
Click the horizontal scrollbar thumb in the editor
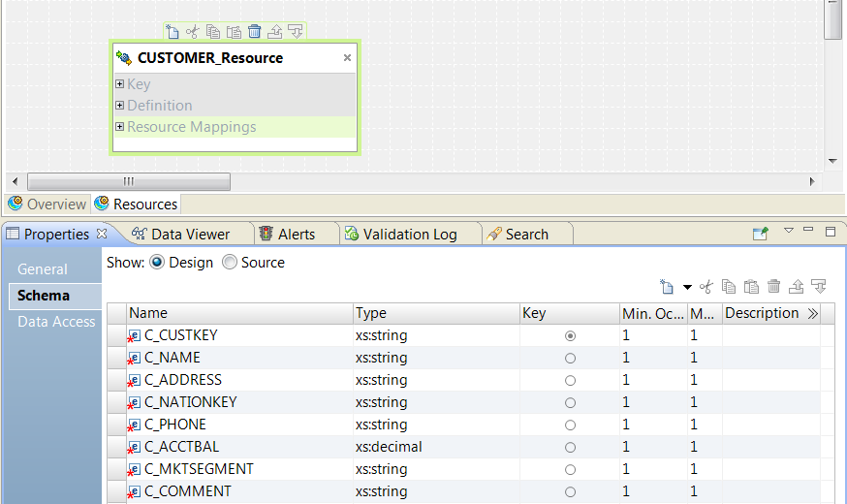point(128,181)
